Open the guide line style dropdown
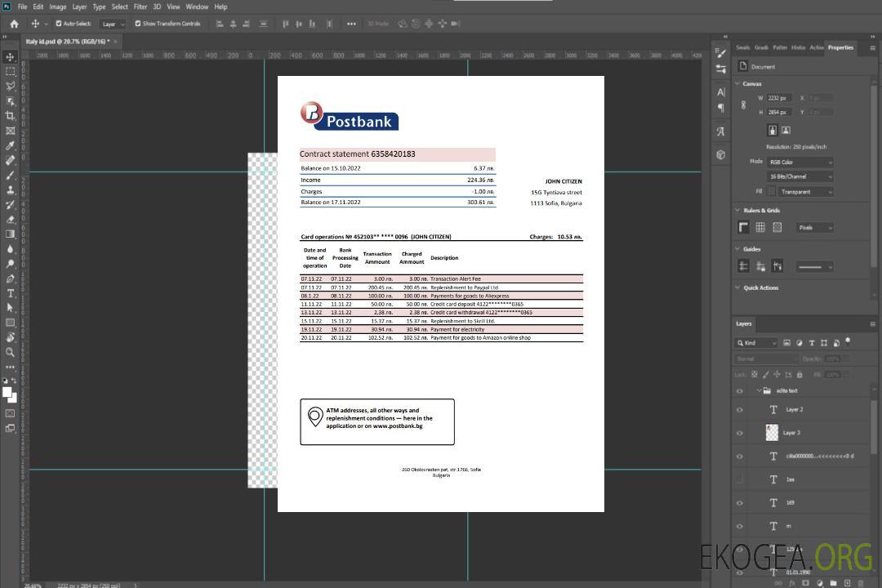The image size is (882, 588). [x=814, y=267]
